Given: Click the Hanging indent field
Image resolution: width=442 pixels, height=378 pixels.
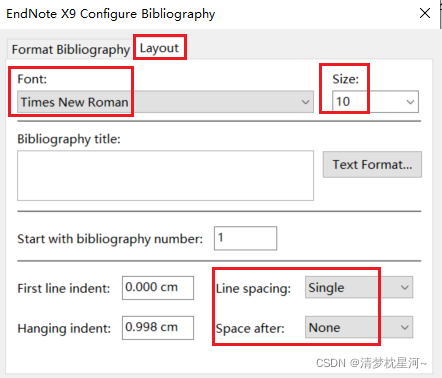Looking at the screenshot, I should click(x=158, y=328).
